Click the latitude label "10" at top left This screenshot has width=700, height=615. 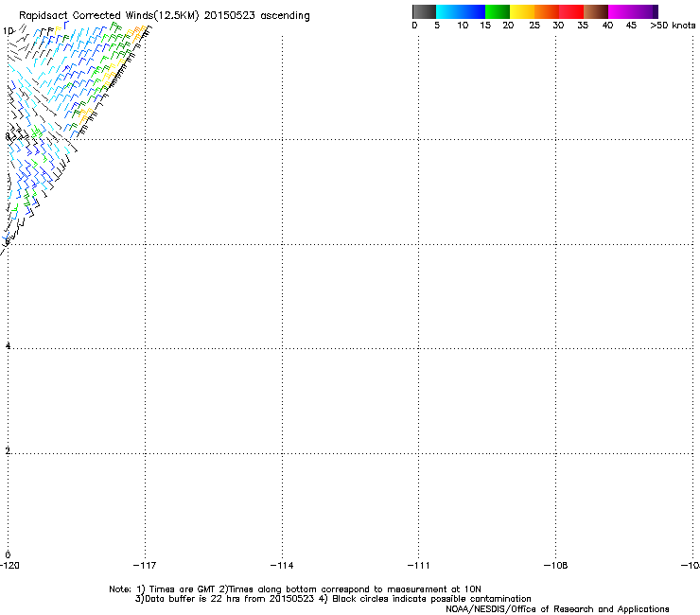8,31
